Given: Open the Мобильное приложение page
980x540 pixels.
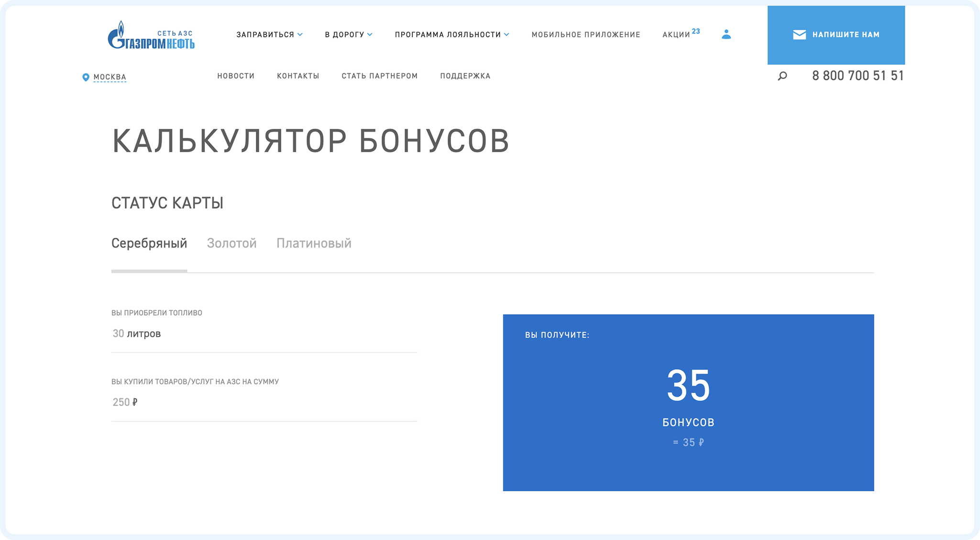Looking at the screenshot, I should (585, 34).
